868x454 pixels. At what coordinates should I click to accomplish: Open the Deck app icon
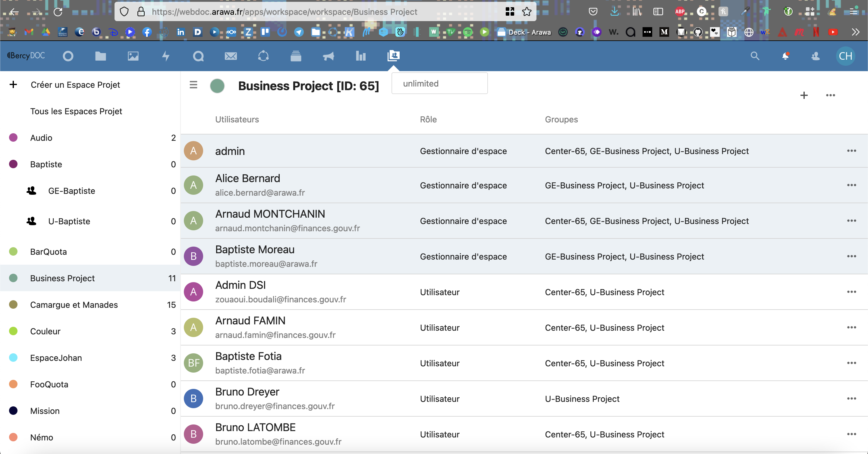(295, 55)
